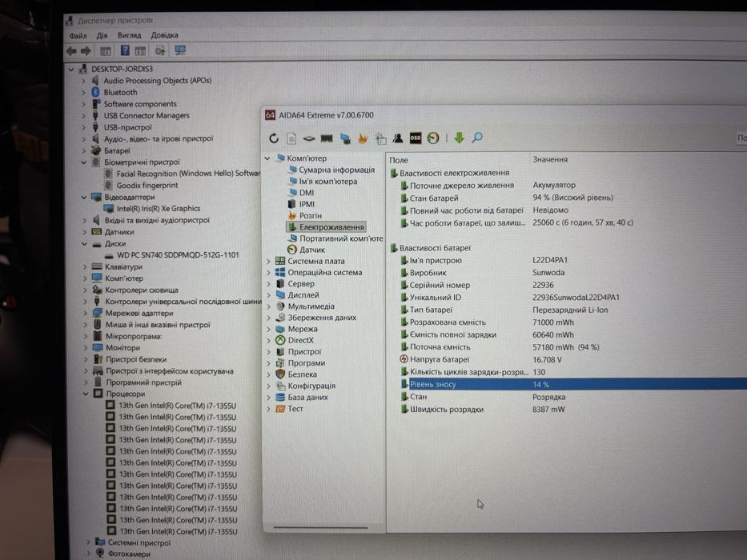Open the help icon in the Device Manager toolbar
This screenshot has width=747, height=560.
point(124,50)
